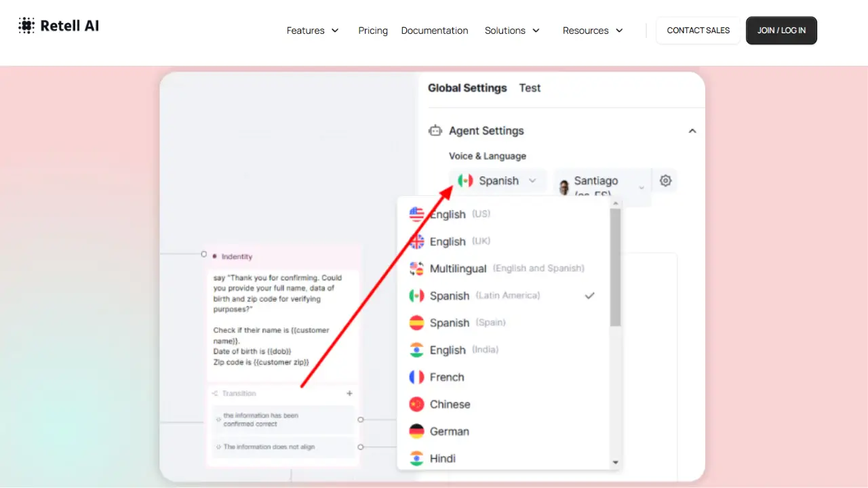The image size is (868, 488).
Task: Choose German from the language list
Action: click(504, 431)
